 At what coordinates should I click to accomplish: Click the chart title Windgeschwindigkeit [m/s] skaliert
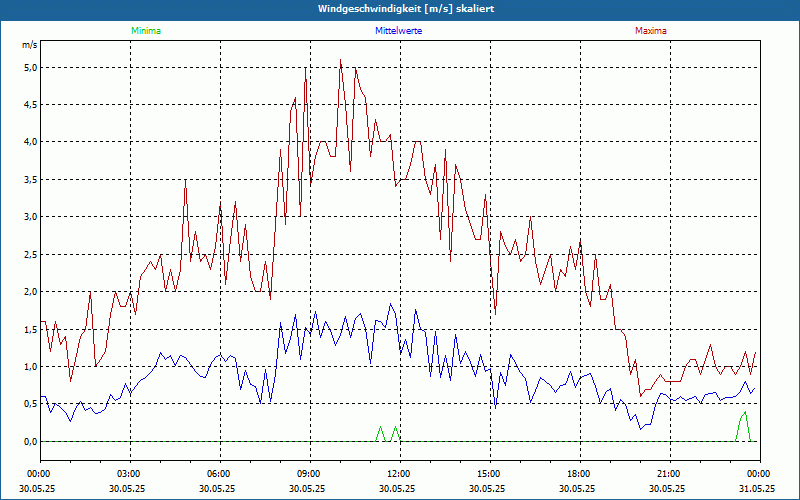tap(406, 9)
